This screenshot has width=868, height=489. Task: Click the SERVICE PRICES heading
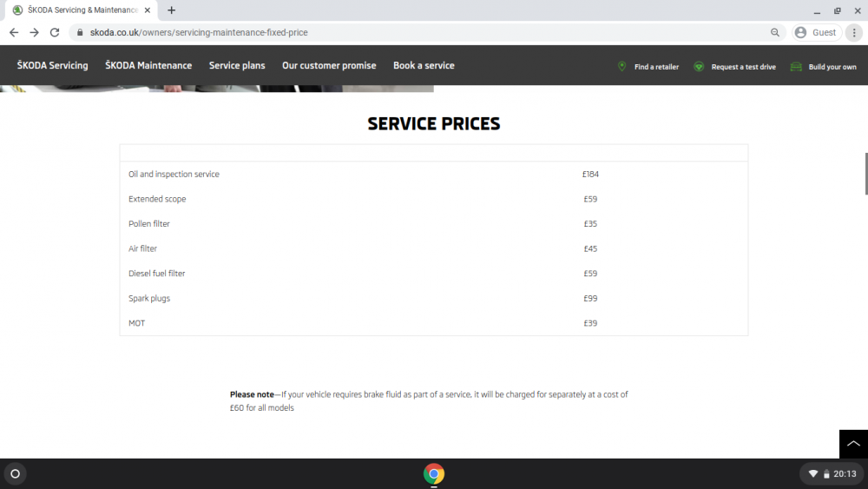point(433,123)
